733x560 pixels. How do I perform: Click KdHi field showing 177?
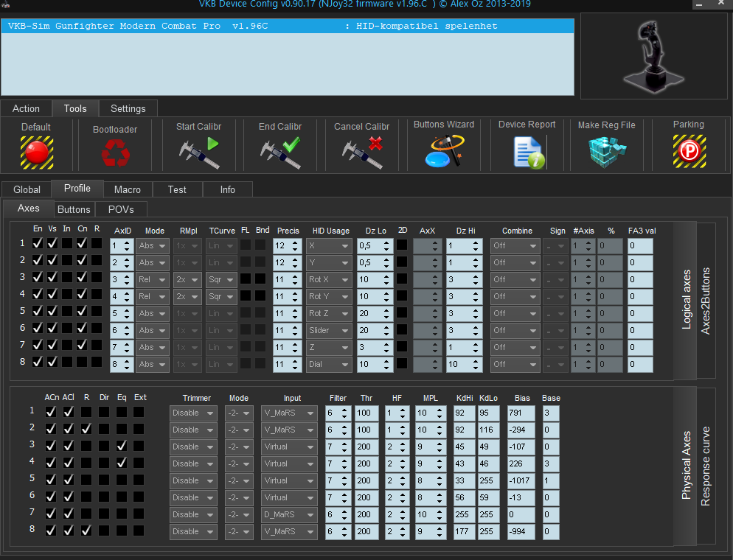coord(464,531)
